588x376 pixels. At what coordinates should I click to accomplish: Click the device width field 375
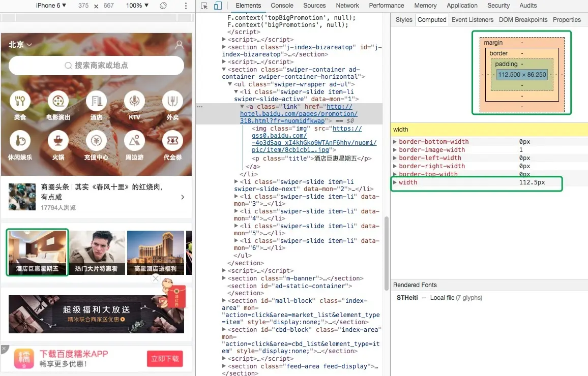click(83, 5)
